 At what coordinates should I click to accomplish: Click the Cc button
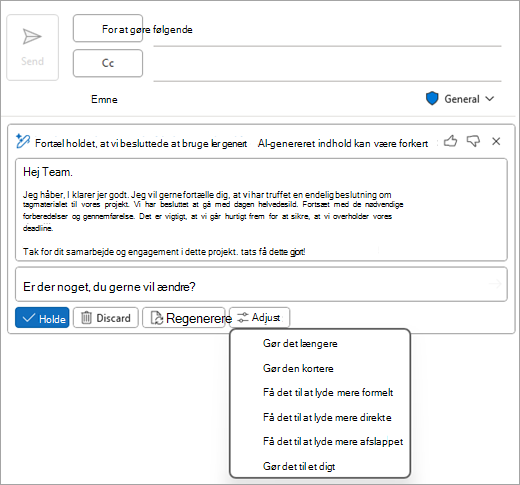tap(108, 63)
